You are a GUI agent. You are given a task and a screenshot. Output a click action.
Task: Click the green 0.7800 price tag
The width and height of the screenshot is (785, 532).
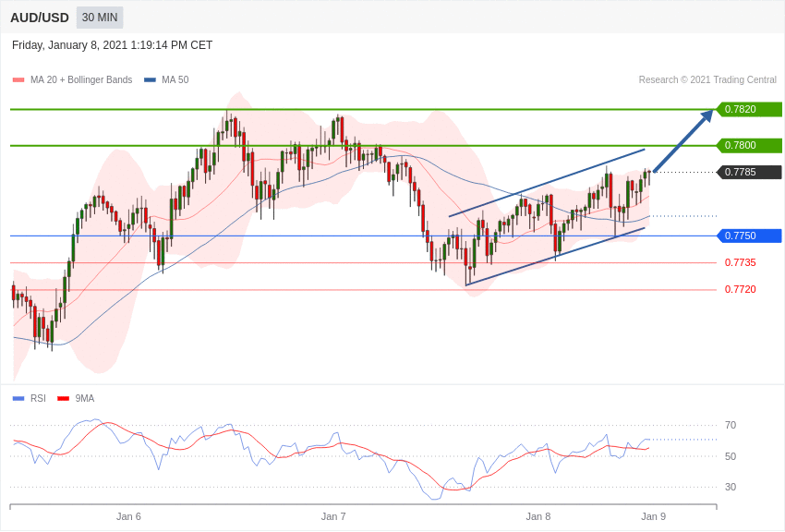click(749, 145)
